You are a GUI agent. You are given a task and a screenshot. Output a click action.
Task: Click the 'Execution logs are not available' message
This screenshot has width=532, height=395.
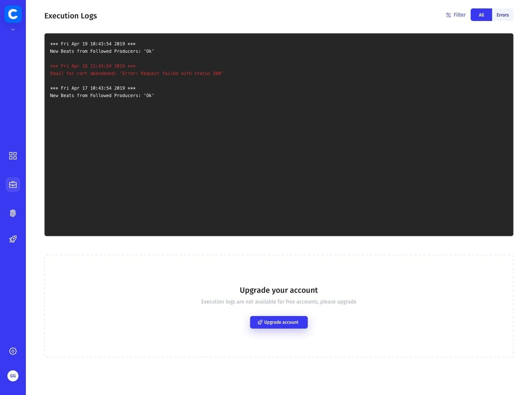[x=279, y=302]
